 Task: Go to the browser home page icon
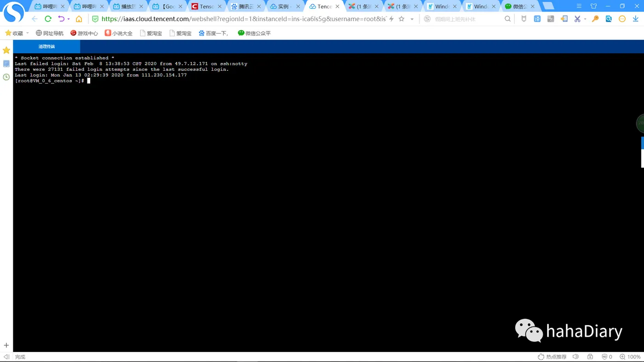tap(79, 19)
